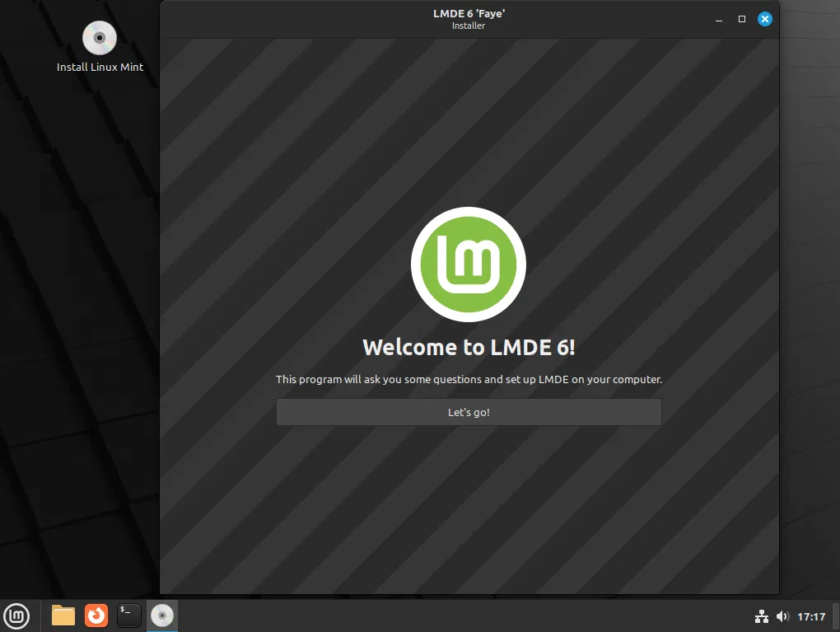Click the program description sentence
Screen dimensions: 840x632
pos(469,380)
